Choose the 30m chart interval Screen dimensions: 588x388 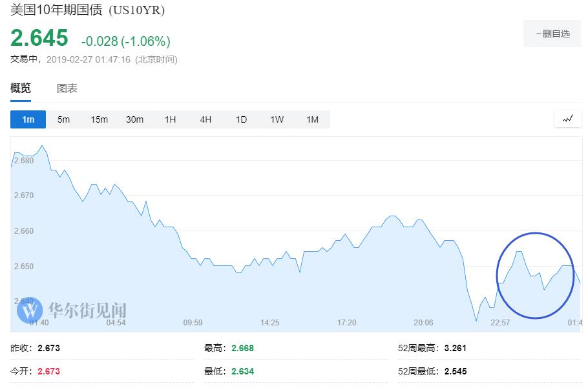[134, 119]
